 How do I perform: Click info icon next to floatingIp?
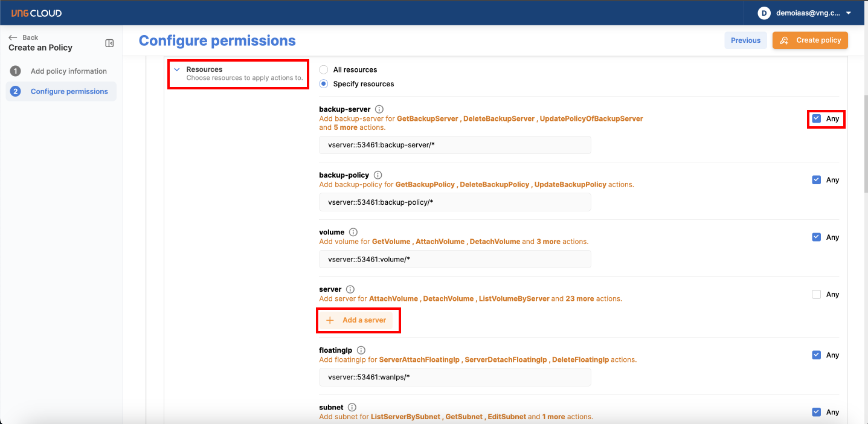pos(361,350)
